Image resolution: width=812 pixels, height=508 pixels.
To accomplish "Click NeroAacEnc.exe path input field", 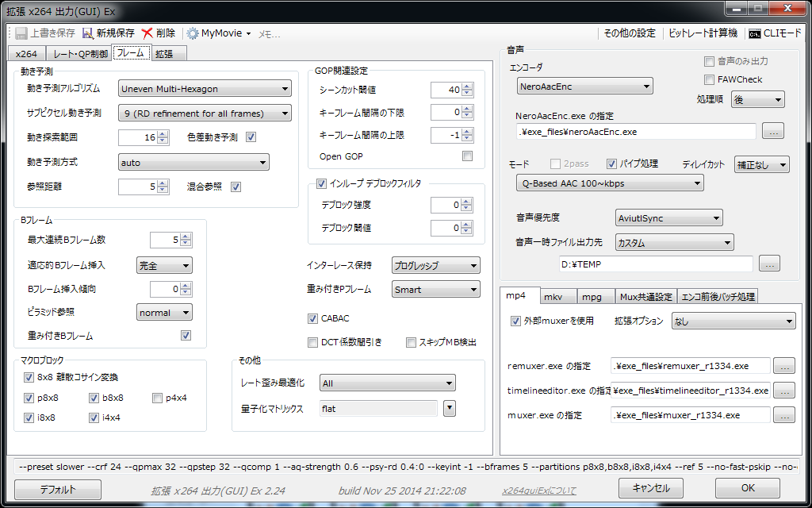I will pos(636,132).
